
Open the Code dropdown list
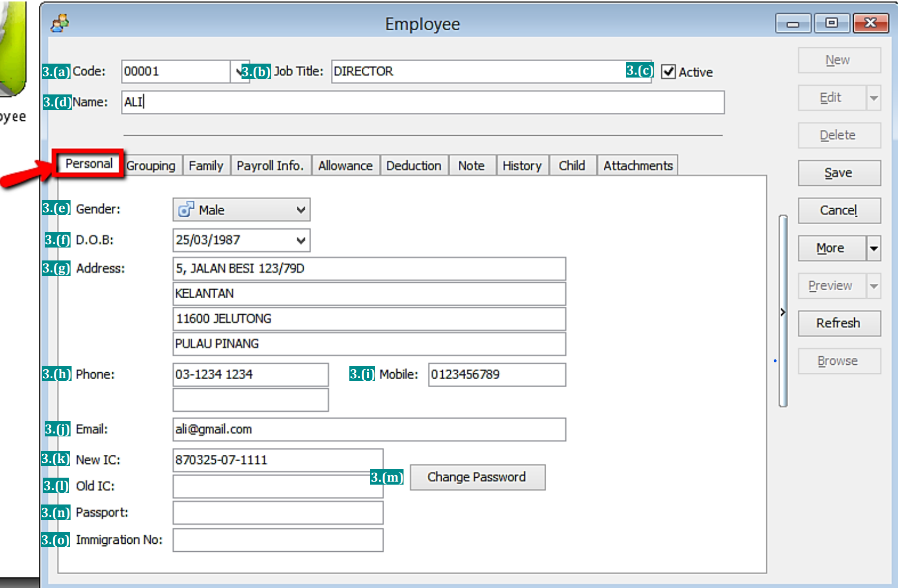click(240, 72)
